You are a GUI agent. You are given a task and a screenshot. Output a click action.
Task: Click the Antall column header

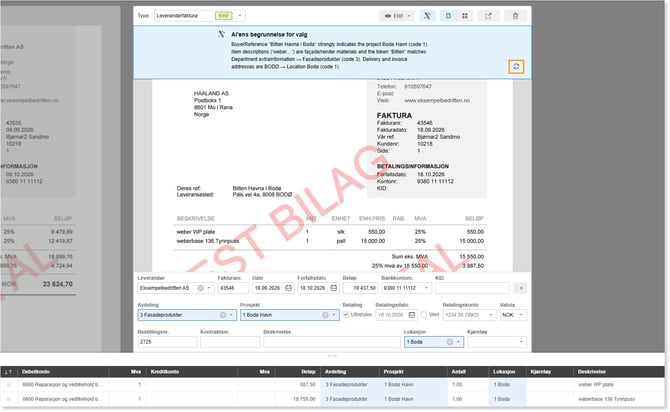[x=458, y=372]
